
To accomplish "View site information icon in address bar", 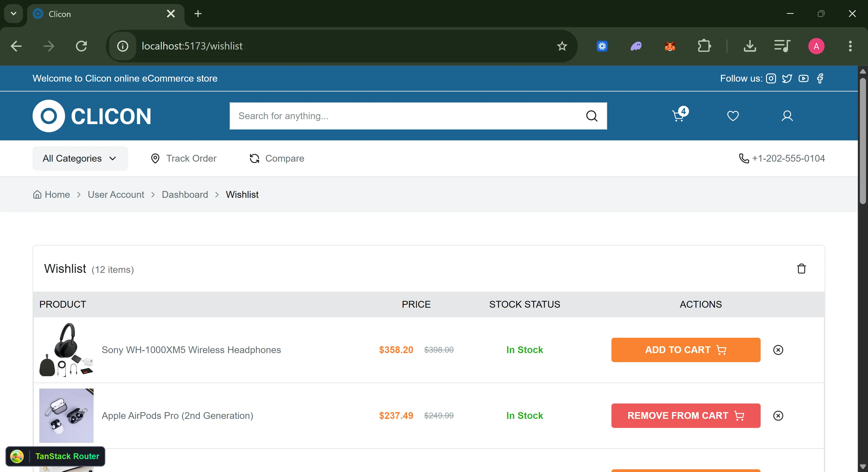I will [x=123, y=46].
